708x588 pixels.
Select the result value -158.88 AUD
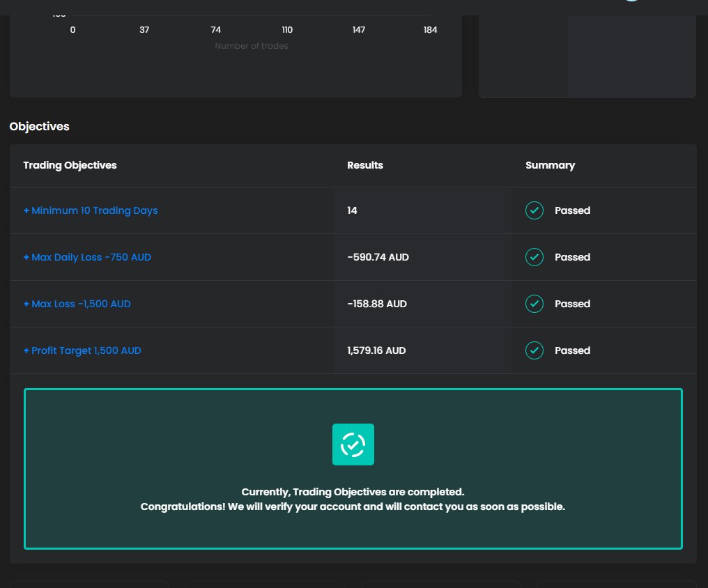[377, 304]
